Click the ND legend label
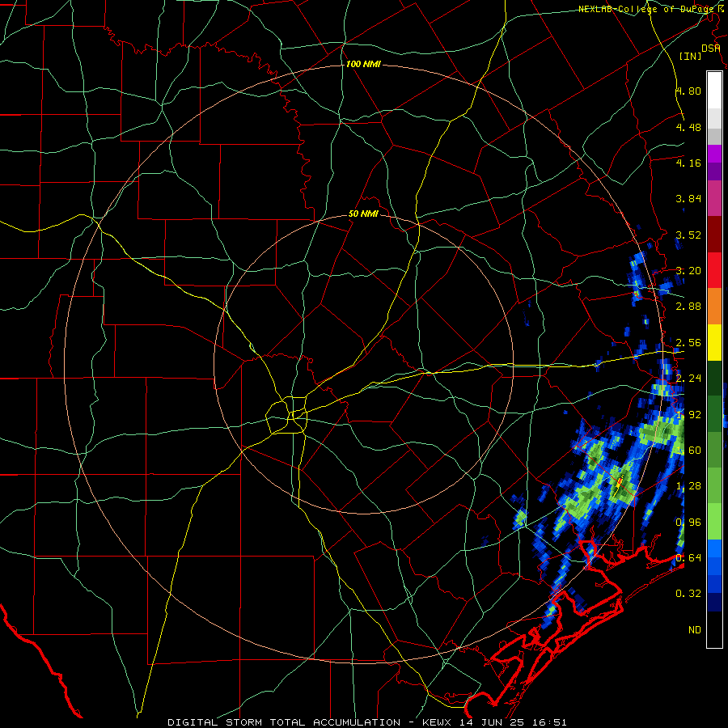Screen dimensions: 728x728 tap(695, 630)
